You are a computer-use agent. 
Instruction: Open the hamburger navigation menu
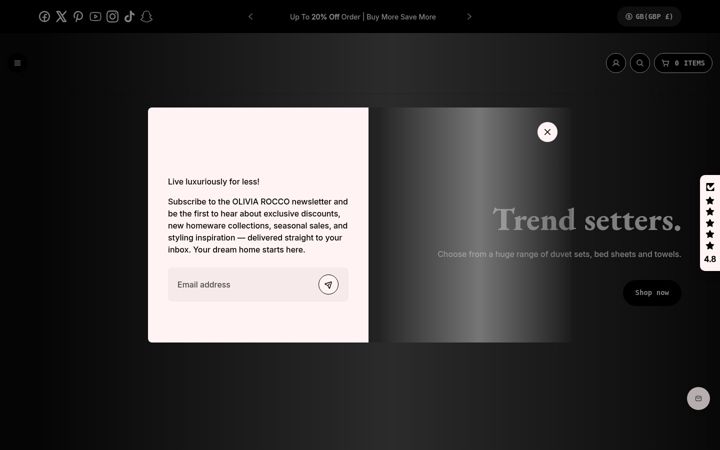17,63
